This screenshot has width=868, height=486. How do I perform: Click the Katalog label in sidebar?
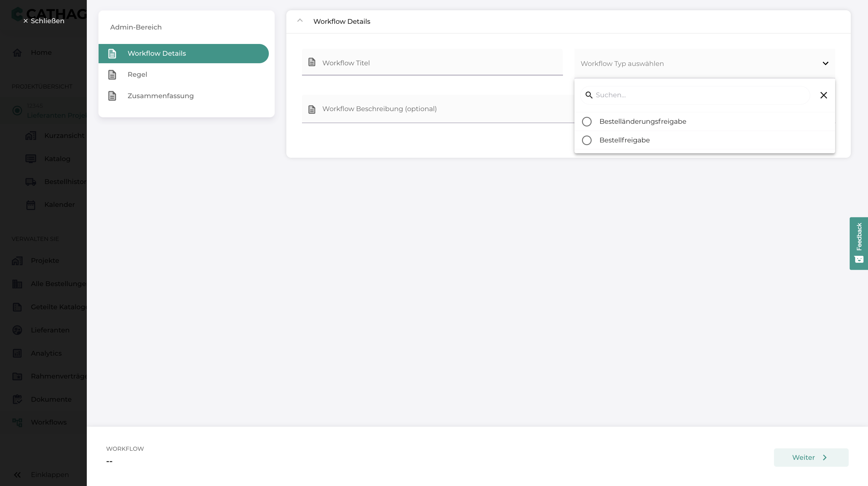click(x=57, y=159)
